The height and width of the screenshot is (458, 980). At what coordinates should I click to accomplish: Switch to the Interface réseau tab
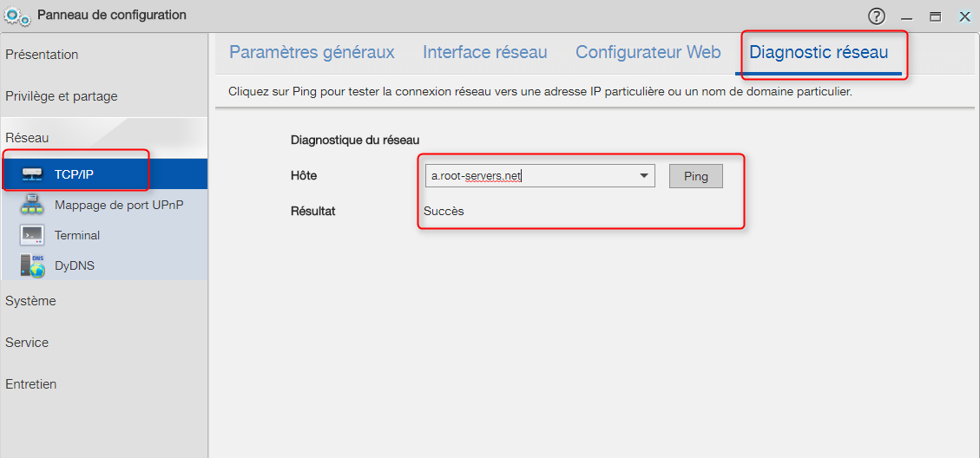point(485,52)
